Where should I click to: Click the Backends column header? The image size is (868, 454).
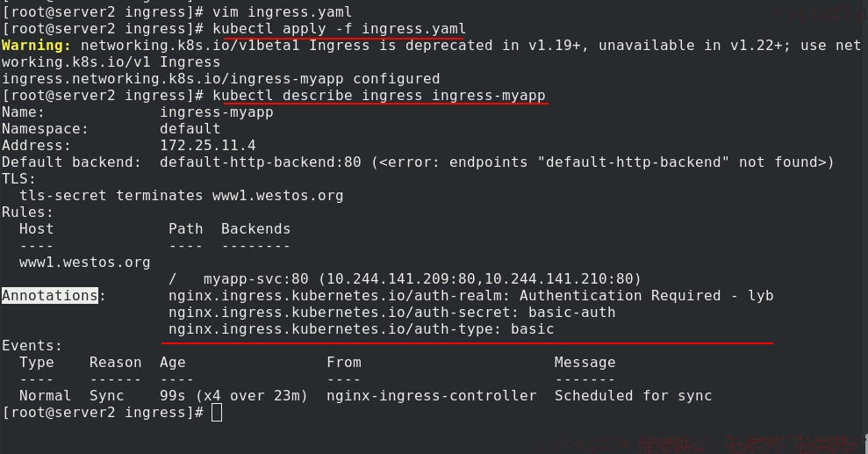coord(255,229)
